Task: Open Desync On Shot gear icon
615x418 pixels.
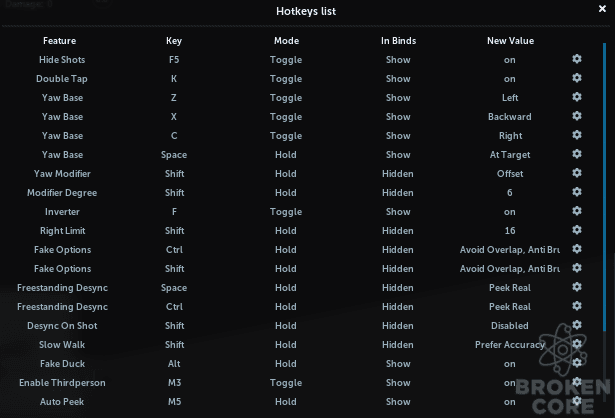Action: pos(577,325)
